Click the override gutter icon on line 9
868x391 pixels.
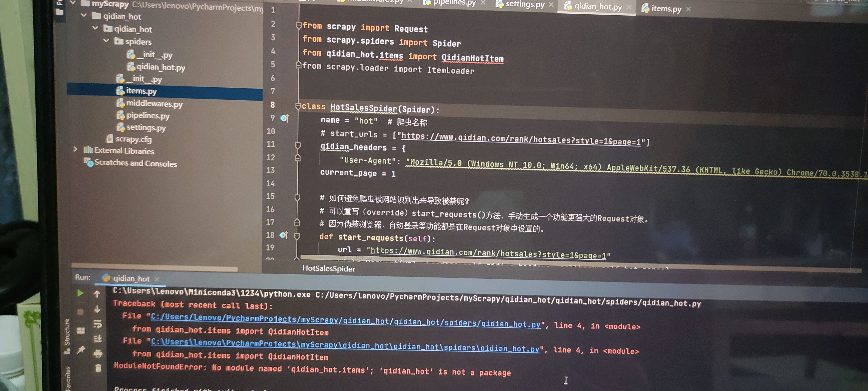click(285, 118)
